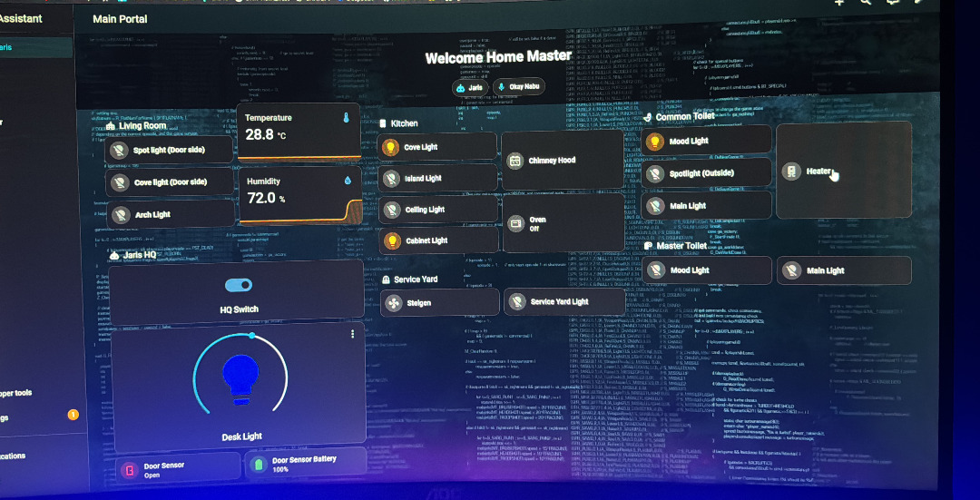The width and height of the screenshot is (980, 500).
Task: Click the "72.0 %" humidity value
Action: 266,198
